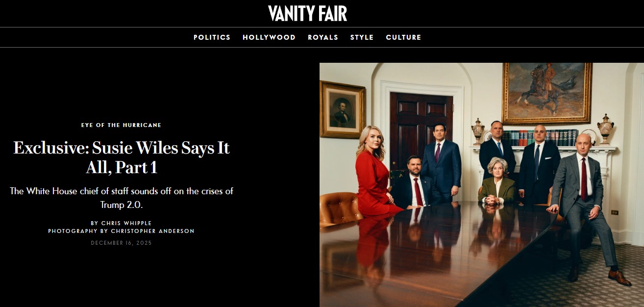Click the woman in the red dress

376,173
